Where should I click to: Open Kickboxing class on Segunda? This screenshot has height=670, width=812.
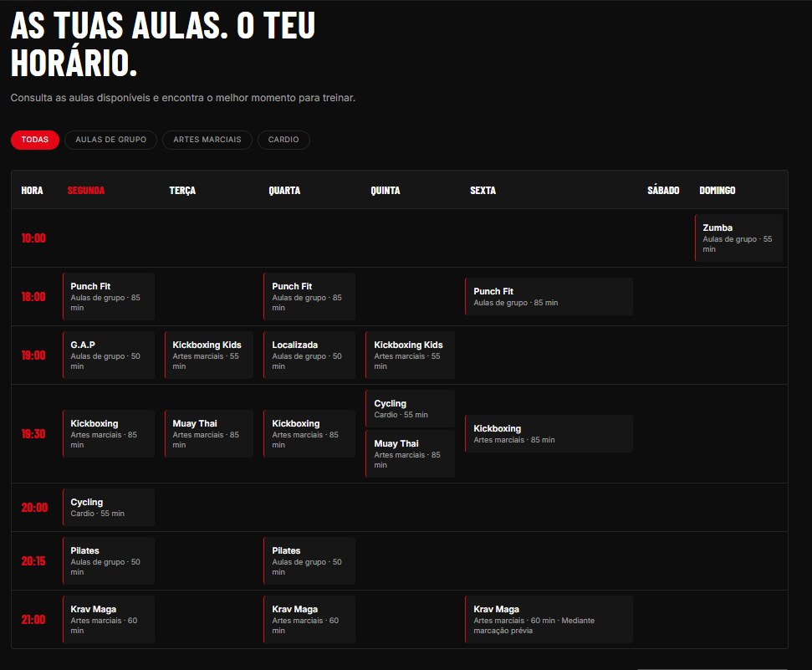pyautogui.click(x=108, y=434)
